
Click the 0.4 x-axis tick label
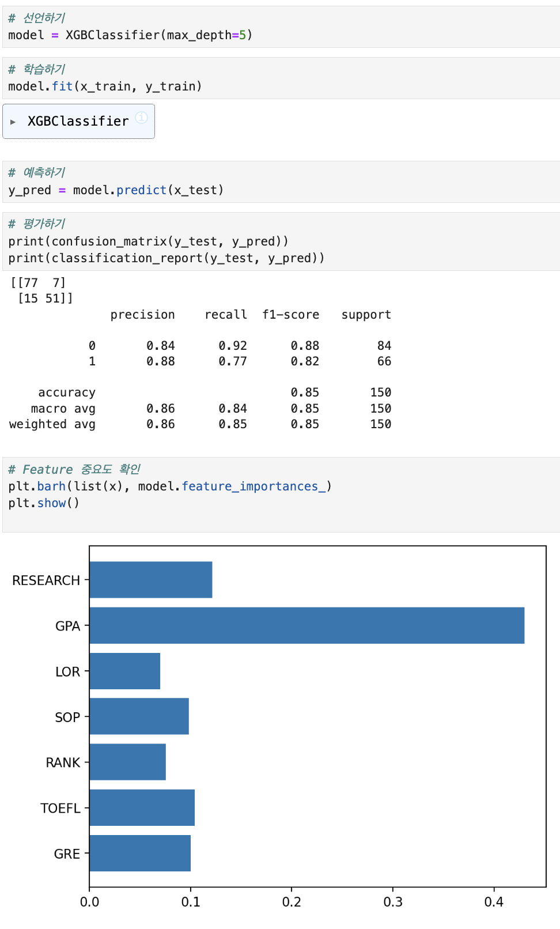pyautogui.click(x=494, y=902)
